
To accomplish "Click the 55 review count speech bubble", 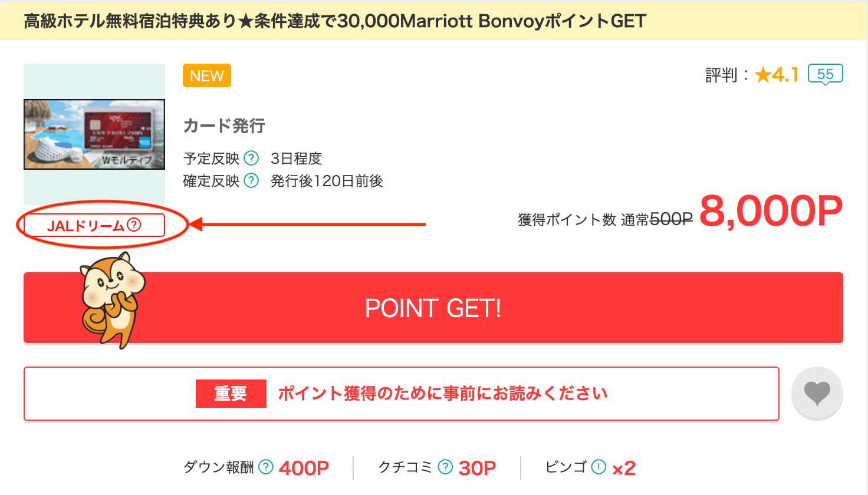I will pos(825,73).
